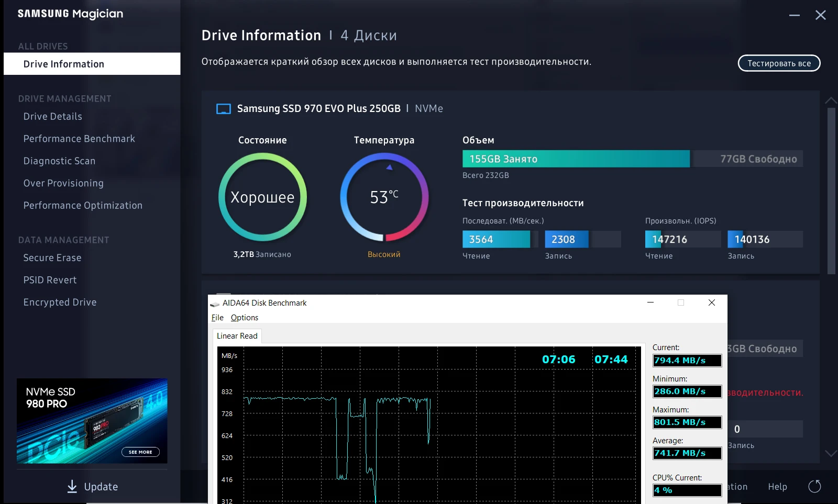This screenshot has width=838, height=504.
Task: Select the Linear Read tab
Action: (237, 336)
